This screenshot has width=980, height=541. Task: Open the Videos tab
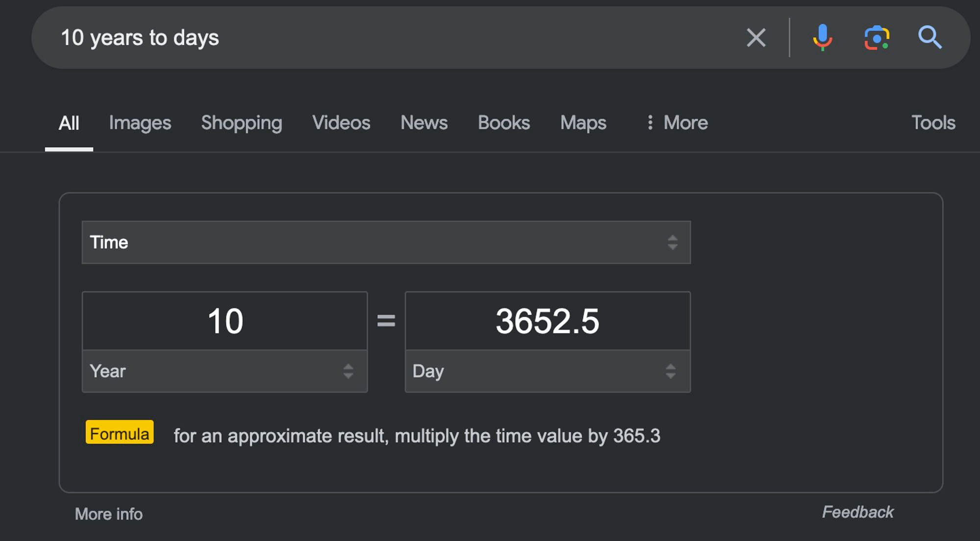point(341,123)
